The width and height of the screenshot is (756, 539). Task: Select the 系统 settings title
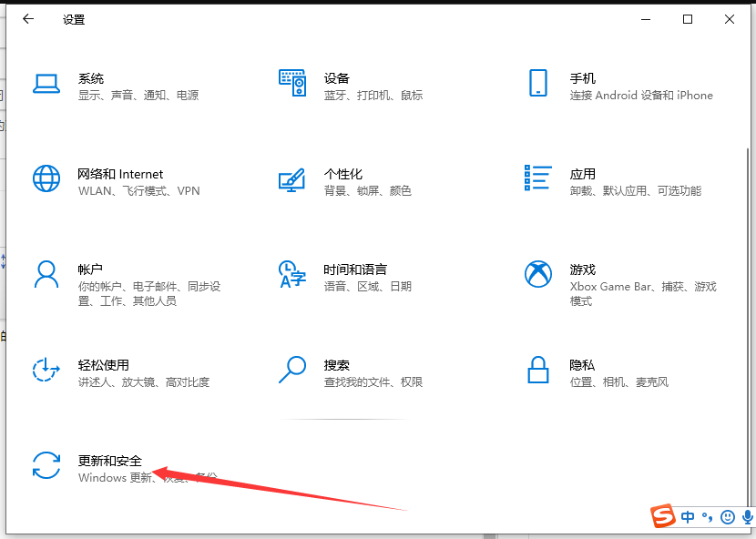point(91,78)
